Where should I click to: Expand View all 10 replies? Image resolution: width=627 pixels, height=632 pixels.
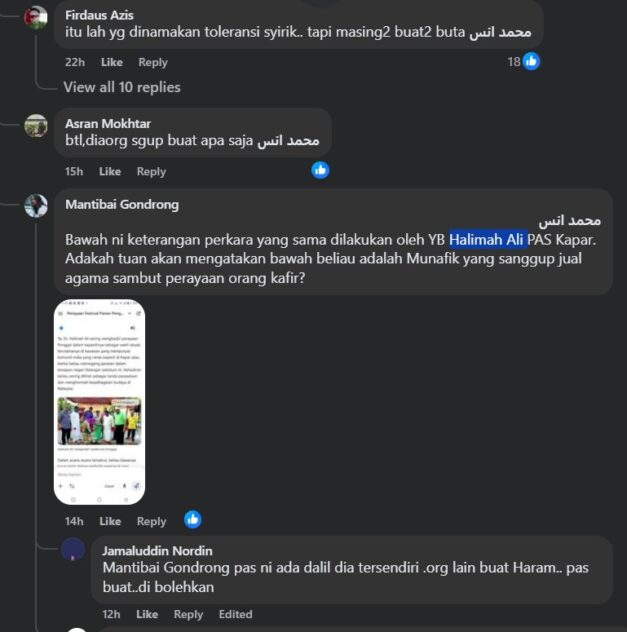[x=122, y=87]
